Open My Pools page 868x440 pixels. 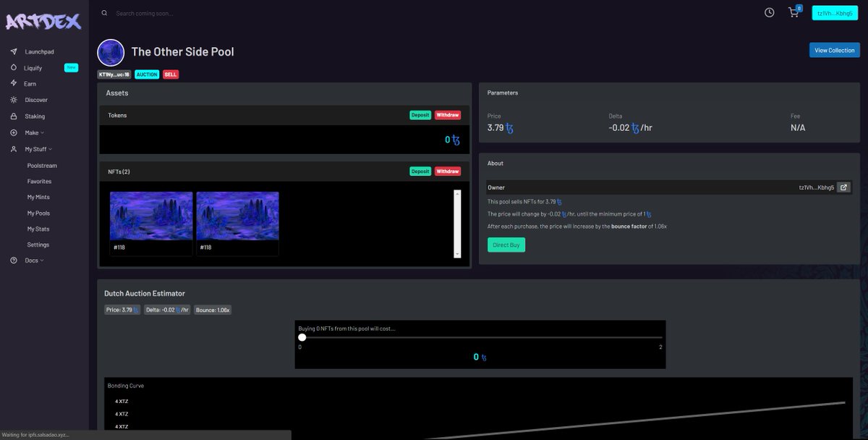pyautogui.click(x=38, y=213)
